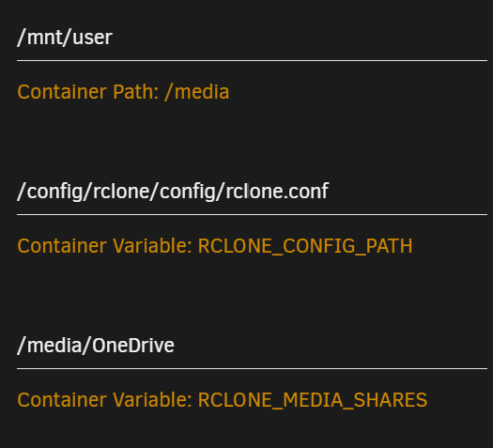Click the RCLONE_CONFIG_PATH variable name

click(305, 246)
